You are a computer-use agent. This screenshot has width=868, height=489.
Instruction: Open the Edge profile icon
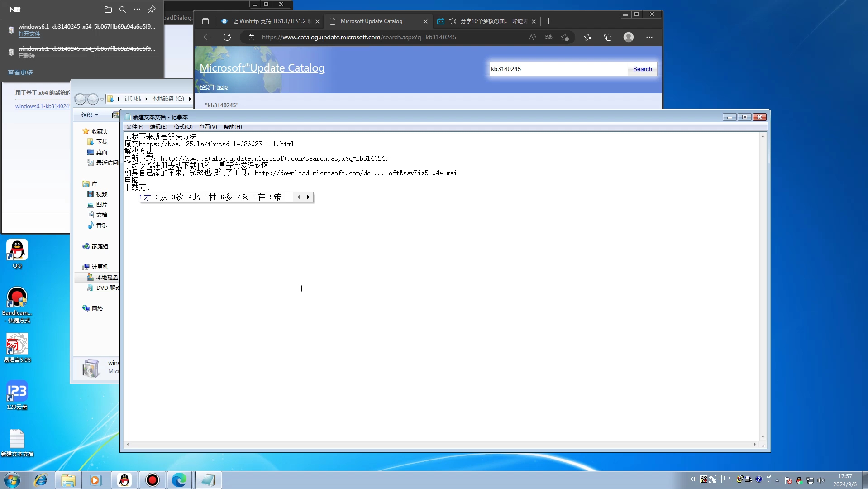tap(629, 37)
